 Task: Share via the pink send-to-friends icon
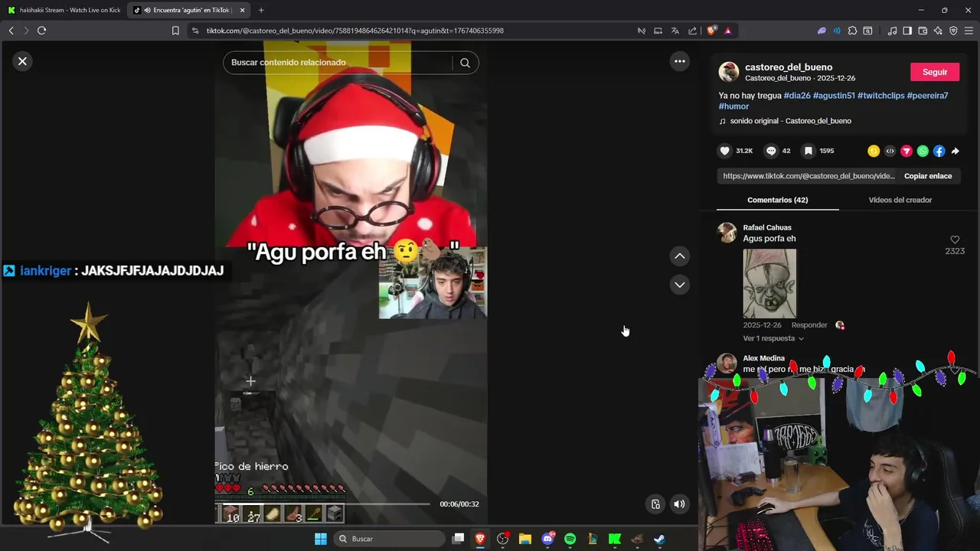(x=906, y=151)
